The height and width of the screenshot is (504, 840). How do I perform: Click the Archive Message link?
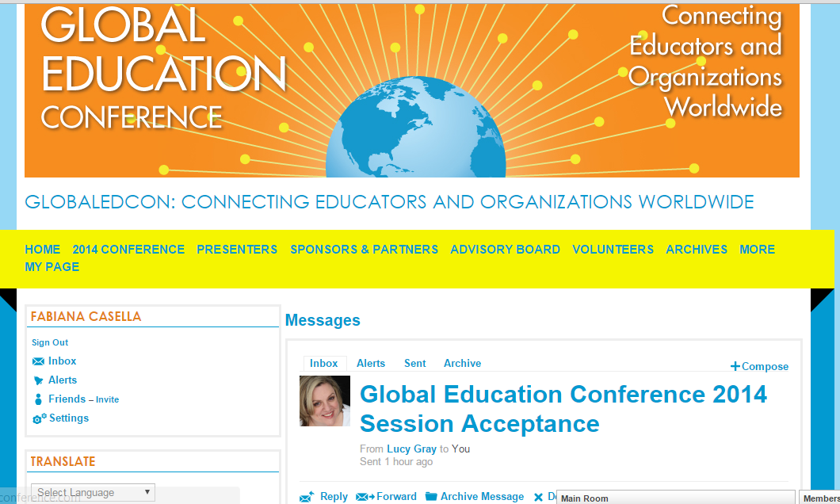pyautogui.click(x=482, y=497)
